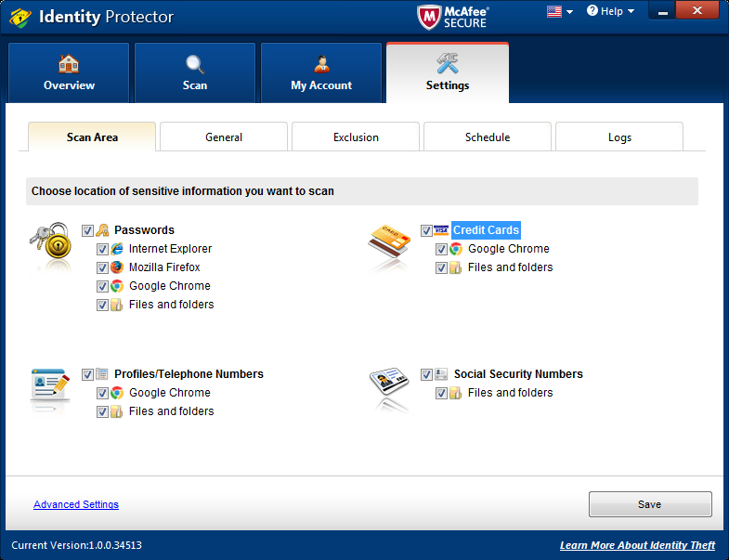Click the Scan magnifying glass icon

click(x=195, y=64)
